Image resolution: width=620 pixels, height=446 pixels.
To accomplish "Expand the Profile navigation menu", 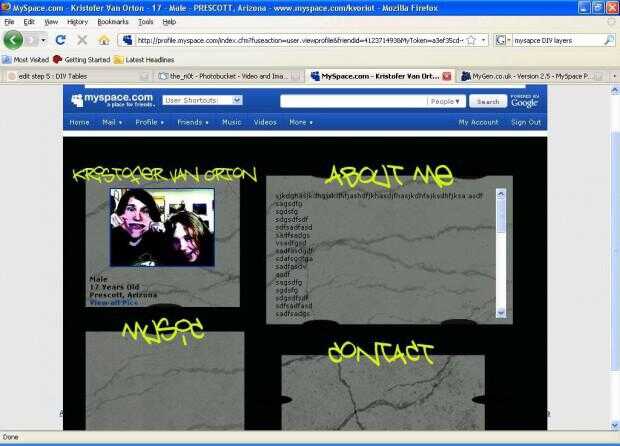I will [149, 122].
